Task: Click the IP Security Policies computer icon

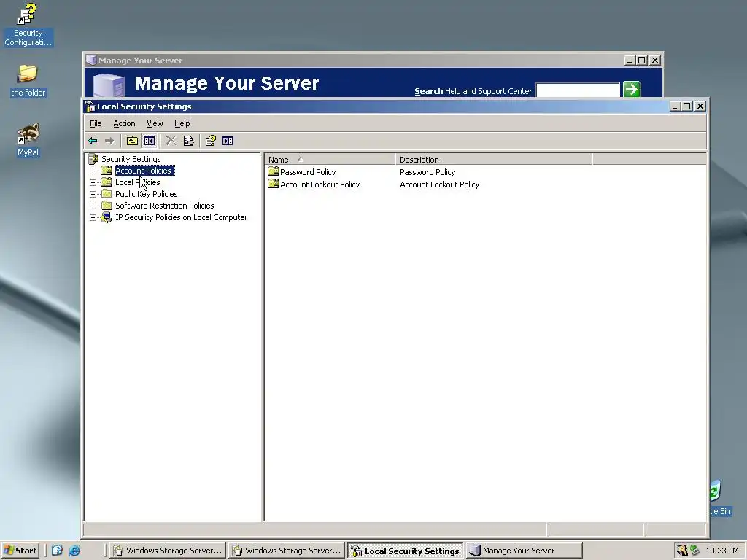Action: click(107, 217)
